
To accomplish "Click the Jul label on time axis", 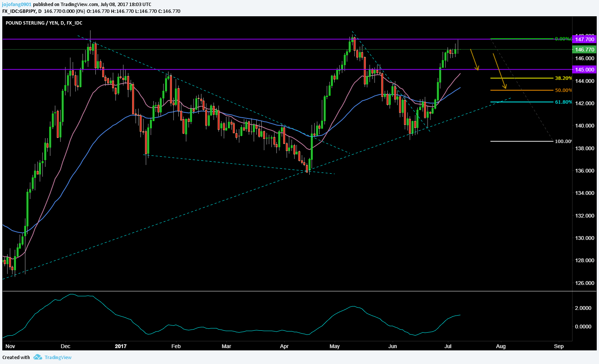I will coord(448,346).
